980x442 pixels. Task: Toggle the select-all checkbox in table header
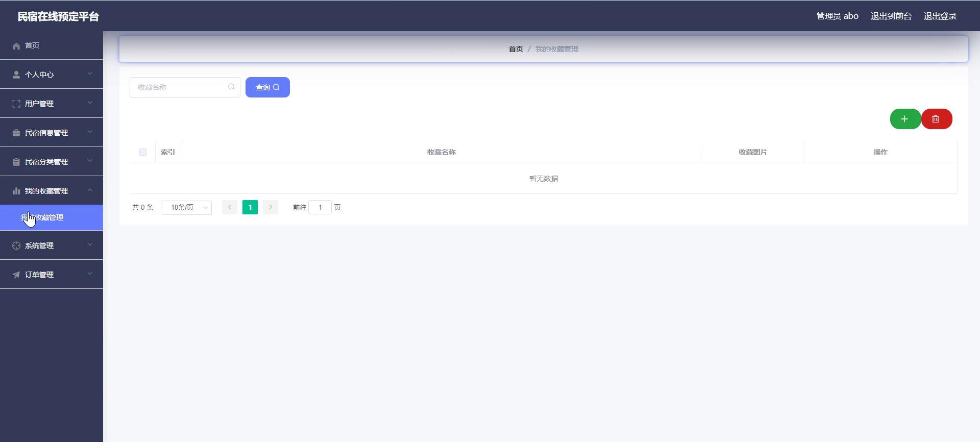(143, 152)
